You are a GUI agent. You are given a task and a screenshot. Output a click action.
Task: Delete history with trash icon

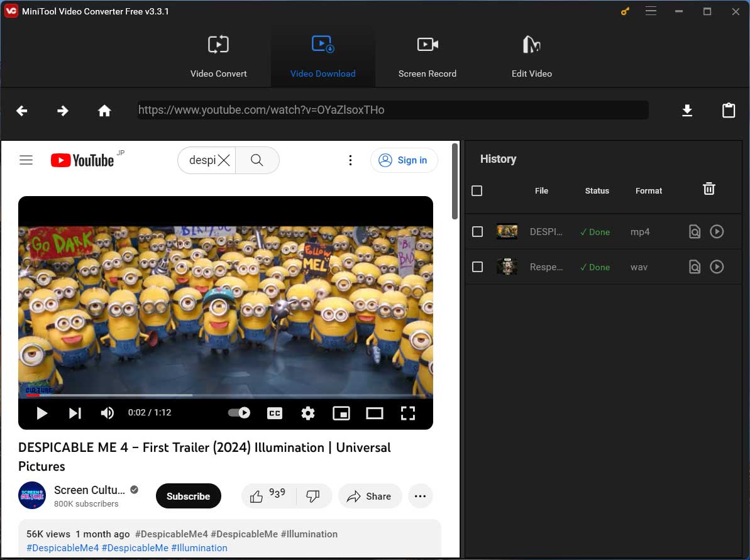click(709, 189)
